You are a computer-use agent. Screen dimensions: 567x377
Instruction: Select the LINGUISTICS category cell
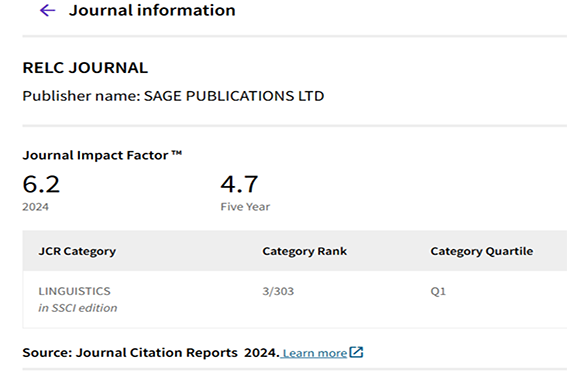click(x=74, y=291)
